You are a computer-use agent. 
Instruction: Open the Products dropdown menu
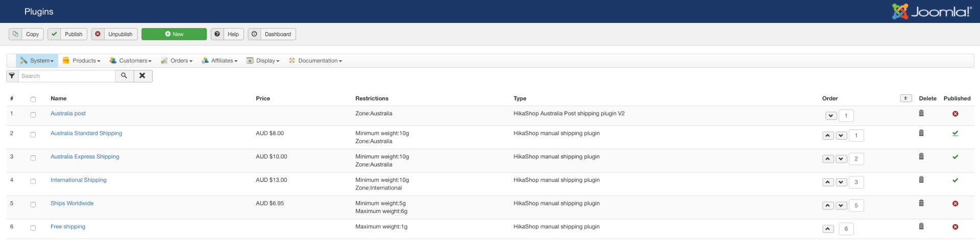pyautogui.click(x=82, y=61)
